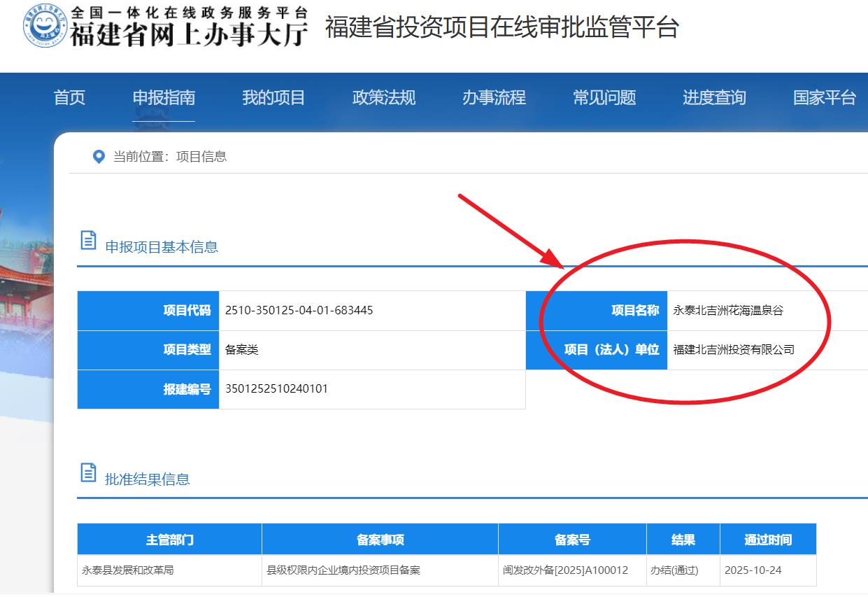868x597 pixels.
Task: Open 进度查询 in the navigation bar
Action: tap(714, 98)
